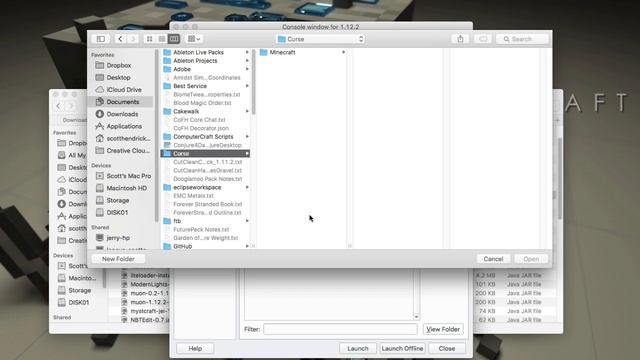The width and height of the screenshot is (640, 360).
Task: Open the ftb folder
Action: pos(177,221)
